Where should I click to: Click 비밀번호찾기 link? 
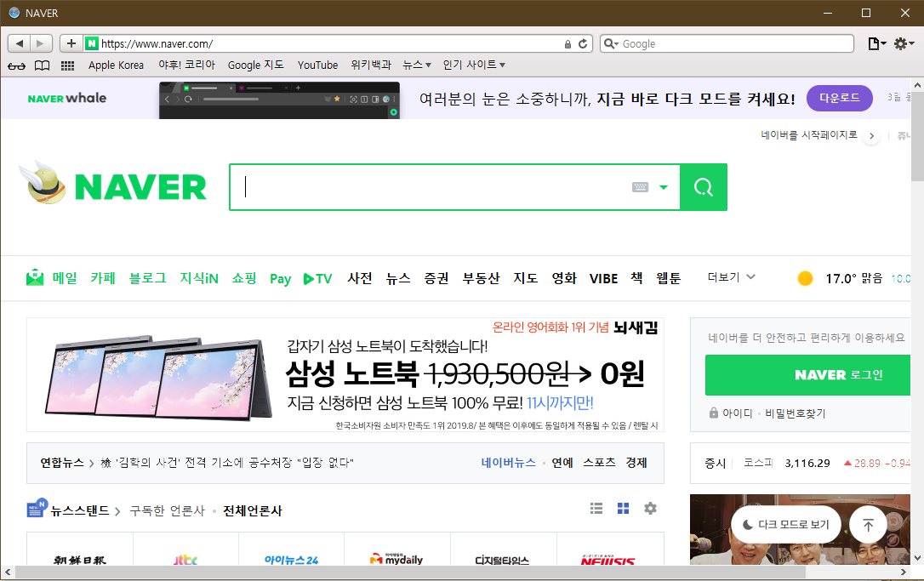(795, 413)
